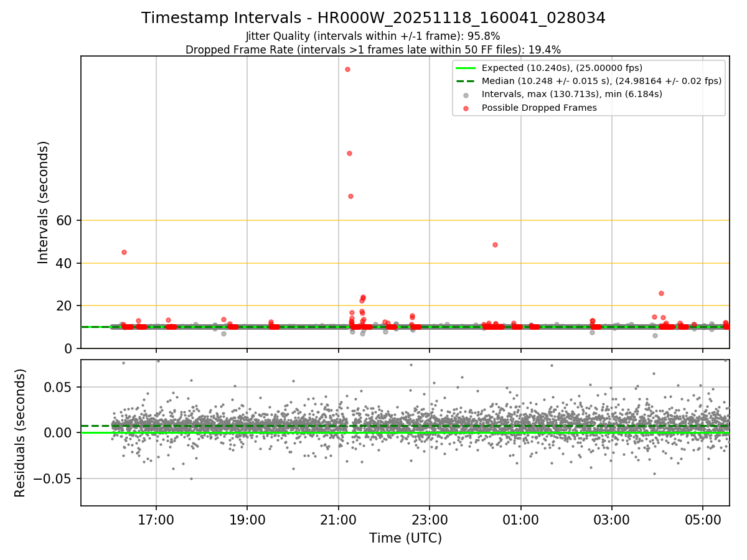Click the red dot marker in the legend
The height and width of the screenshot is (560, 747).
(x=466, y=108)
